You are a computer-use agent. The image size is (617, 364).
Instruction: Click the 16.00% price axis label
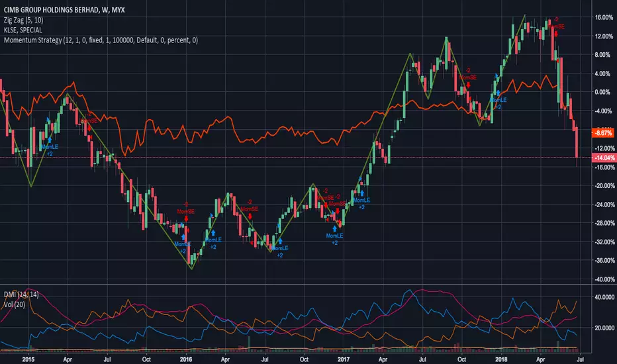604,17
